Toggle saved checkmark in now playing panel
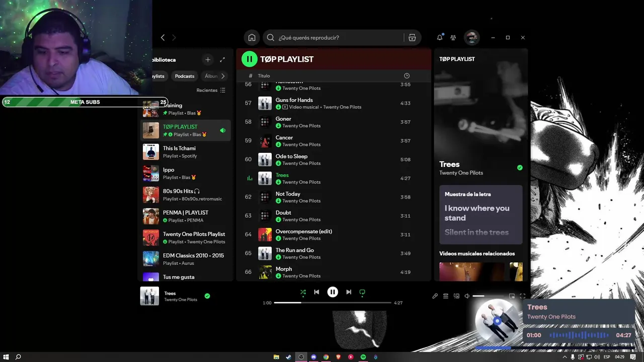 pyautogui.click(x=520, y=167)
